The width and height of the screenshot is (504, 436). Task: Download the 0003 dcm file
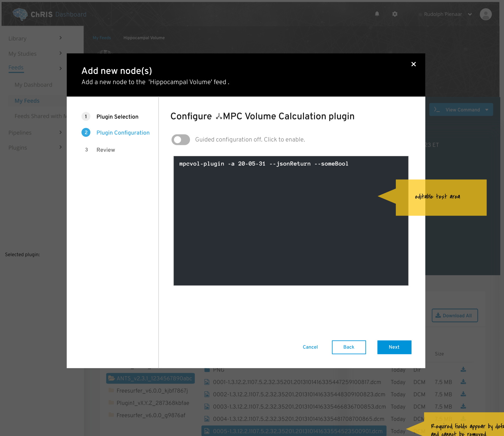pyautogui.click(x=463, y=406)
